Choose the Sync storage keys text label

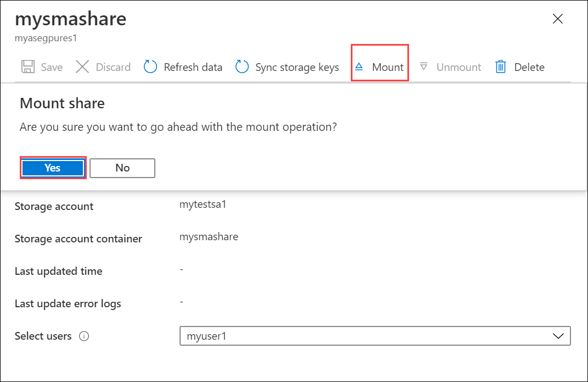(x=297, y=67)
